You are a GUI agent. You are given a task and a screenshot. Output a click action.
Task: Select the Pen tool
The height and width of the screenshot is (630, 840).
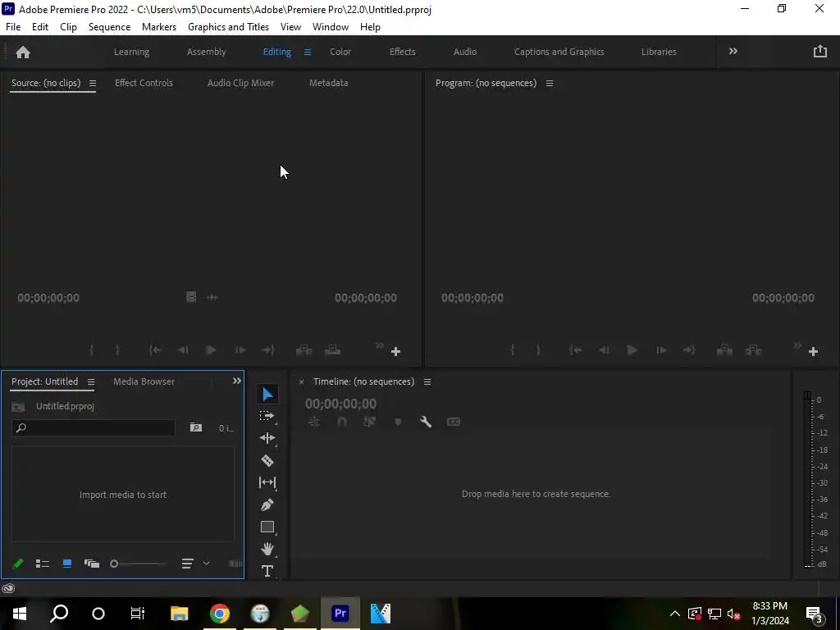click(267, 504)
